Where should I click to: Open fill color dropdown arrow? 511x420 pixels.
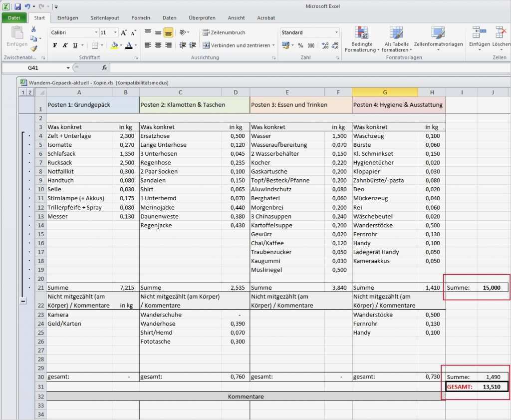pyautogui.click(x=121, y=45)
